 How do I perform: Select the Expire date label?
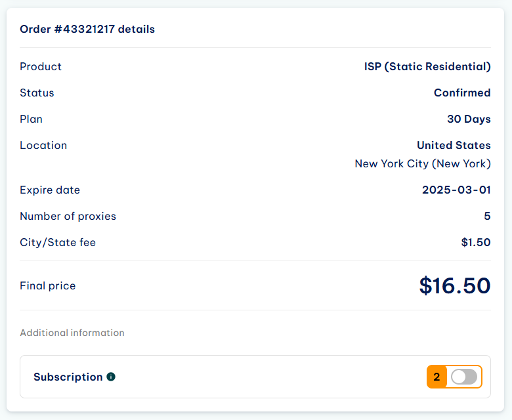tap(50, 190)
